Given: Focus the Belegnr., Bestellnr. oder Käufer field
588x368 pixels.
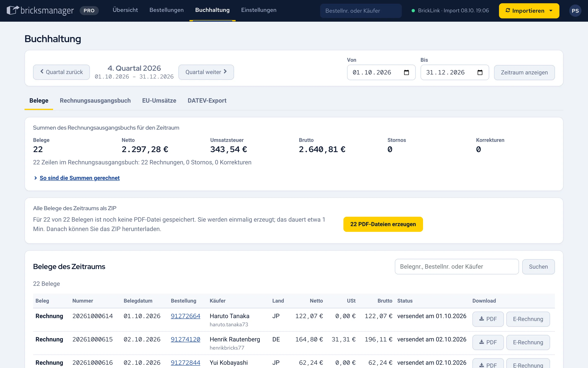Looking at the screenshot, I should coord(457,267).
